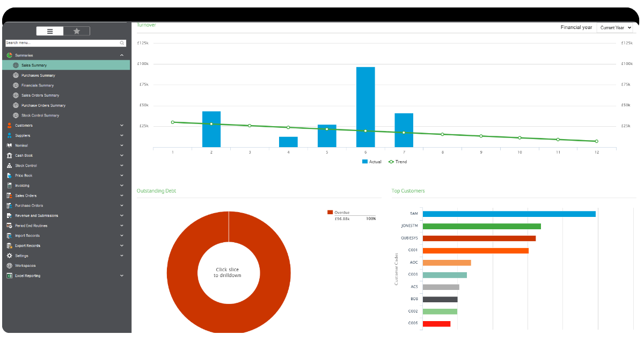
Task: Collapse the Summaries section chevron
Action: click(122, 55)
